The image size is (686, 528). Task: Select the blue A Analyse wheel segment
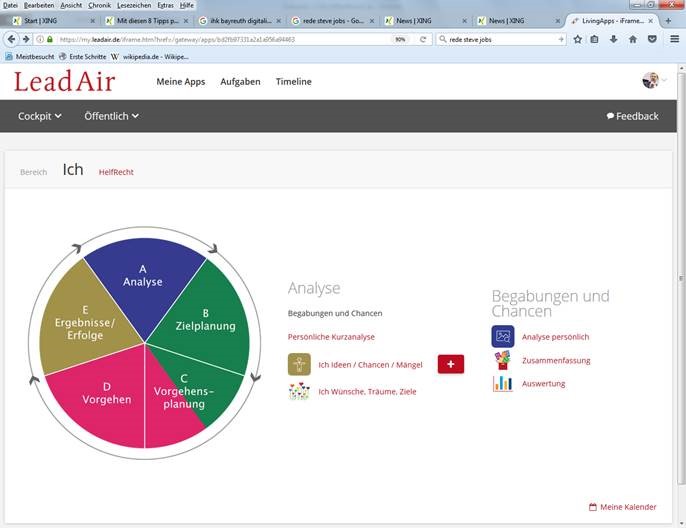pyautogui.click(x=143, y=278)
